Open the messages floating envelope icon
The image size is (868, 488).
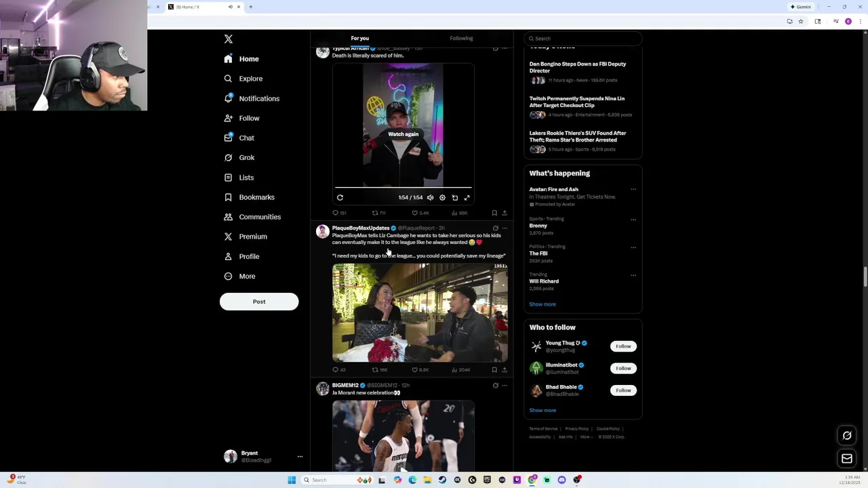pos(847,459)
